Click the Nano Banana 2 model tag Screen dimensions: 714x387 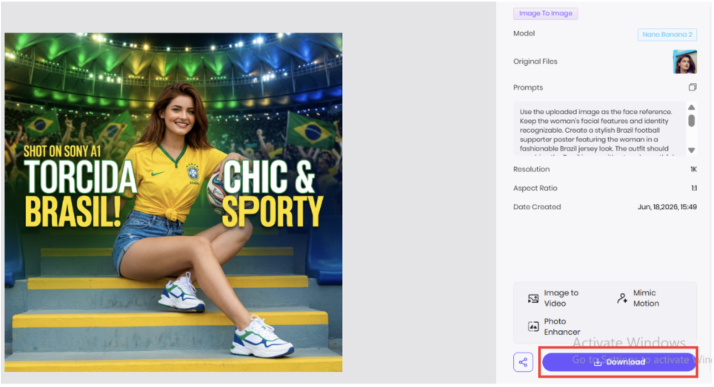pyautogui.click(x=667, y=34)
